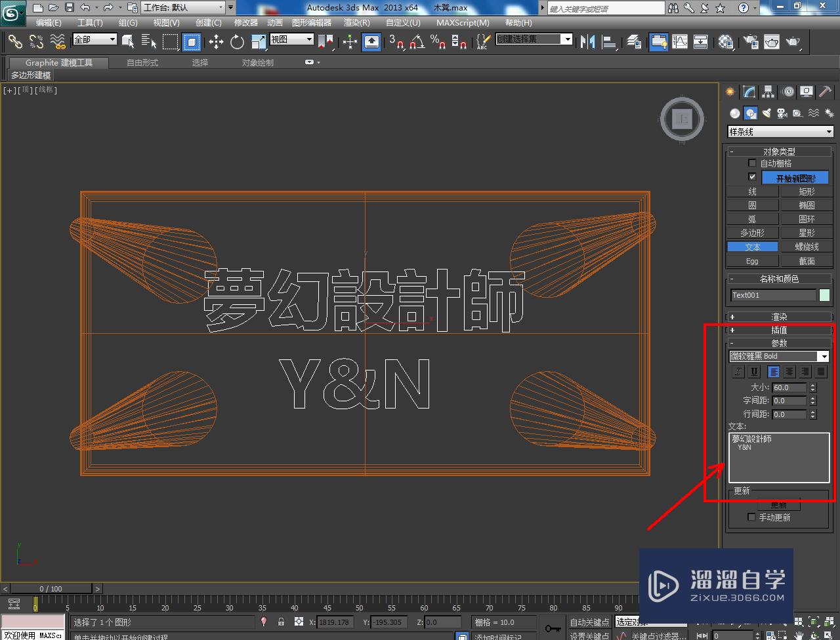The width and height of the screenshot is (840, 640).
Task: Click the Render Production teapot
Action: pyautogui.click(x=794, y=42)
